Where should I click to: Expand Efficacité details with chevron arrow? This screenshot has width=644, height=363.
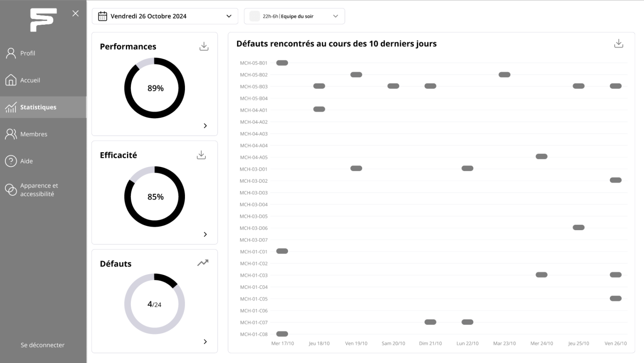[205, 234]
